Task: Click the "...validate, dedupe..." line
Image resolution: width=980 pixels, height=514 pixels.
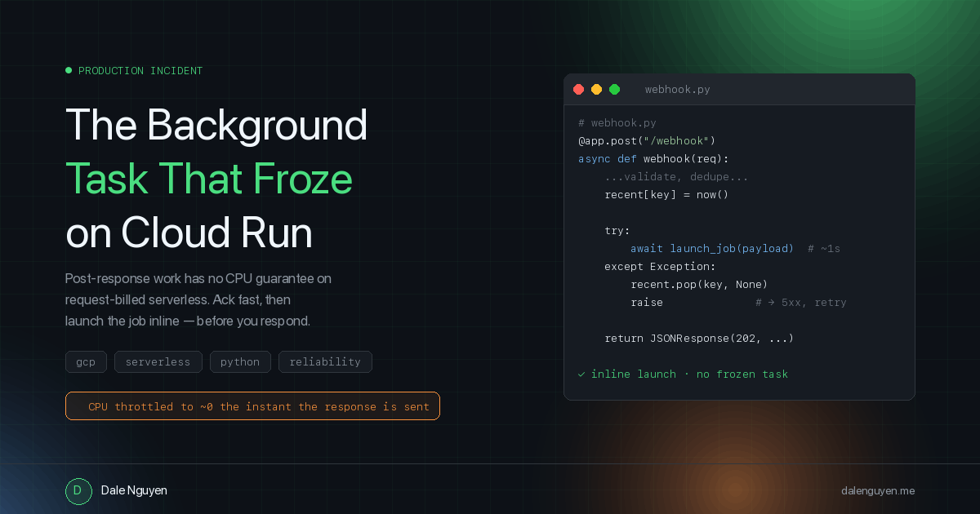Action: coord(676,177)
